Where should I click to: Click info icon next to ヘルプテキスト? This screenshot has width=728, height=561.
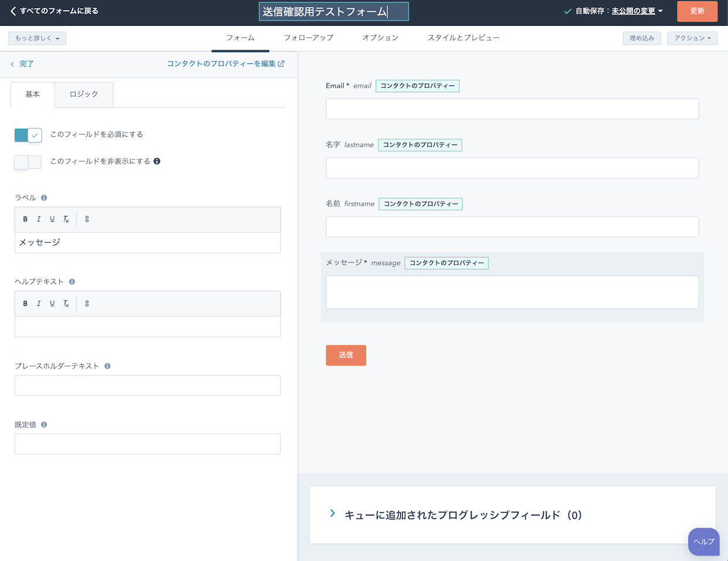72,282
